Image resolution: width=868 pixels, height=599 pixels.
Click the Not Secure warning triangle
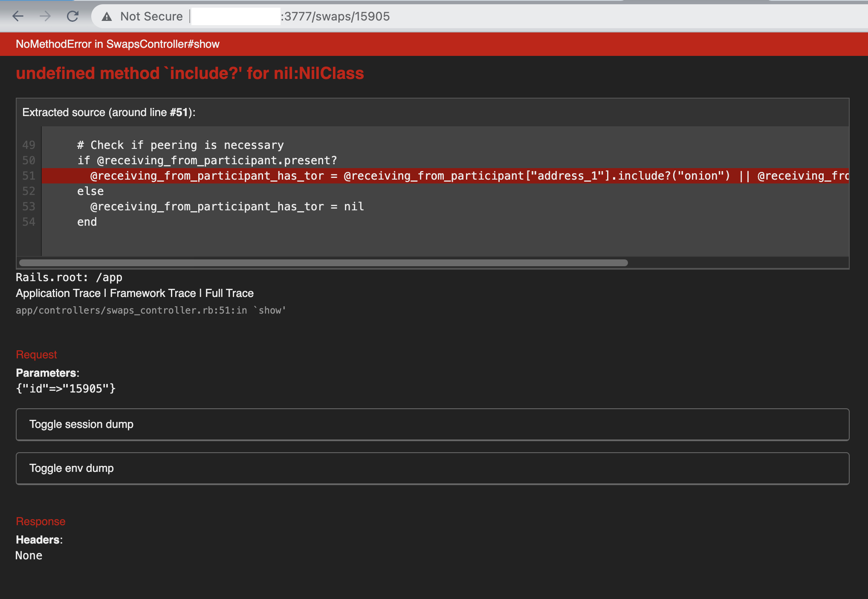point(107,17)
